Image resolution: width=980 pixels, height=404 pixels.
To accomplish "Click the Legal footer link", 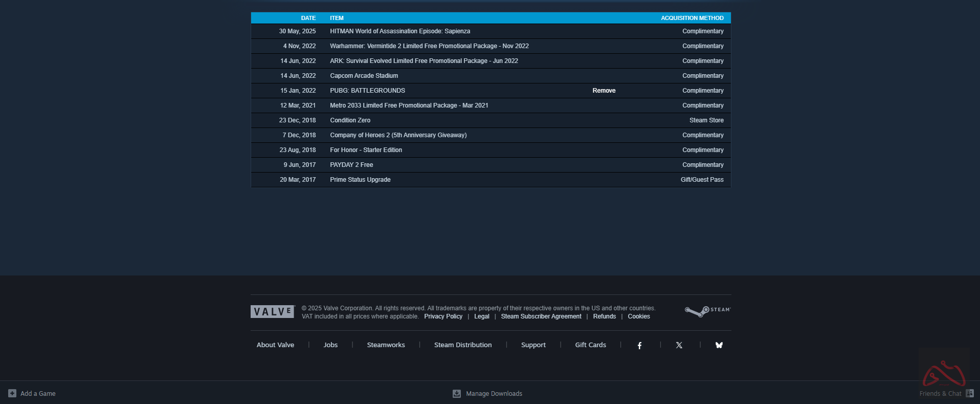I will [x=481, y=316].
